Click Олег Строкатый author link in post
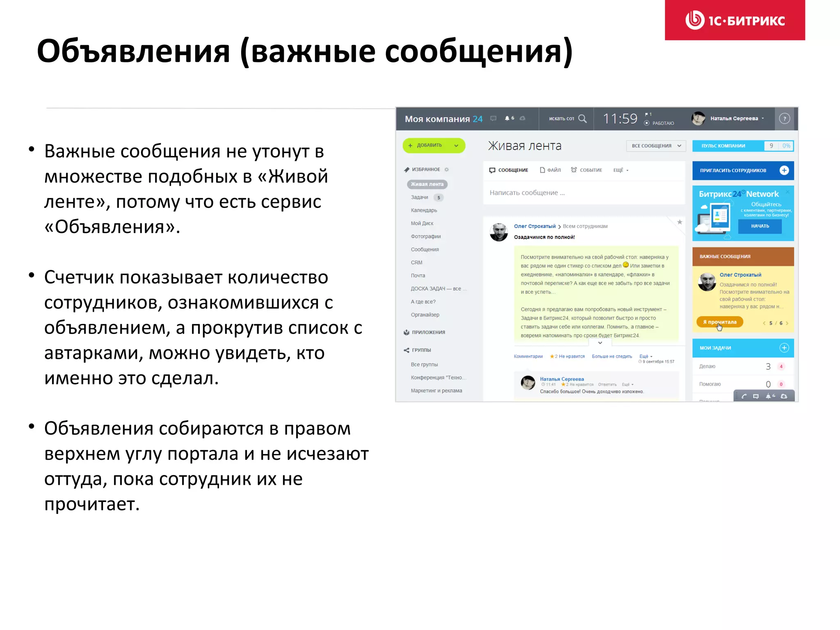Screen dimensions: 840x630 tap(534, 226)
